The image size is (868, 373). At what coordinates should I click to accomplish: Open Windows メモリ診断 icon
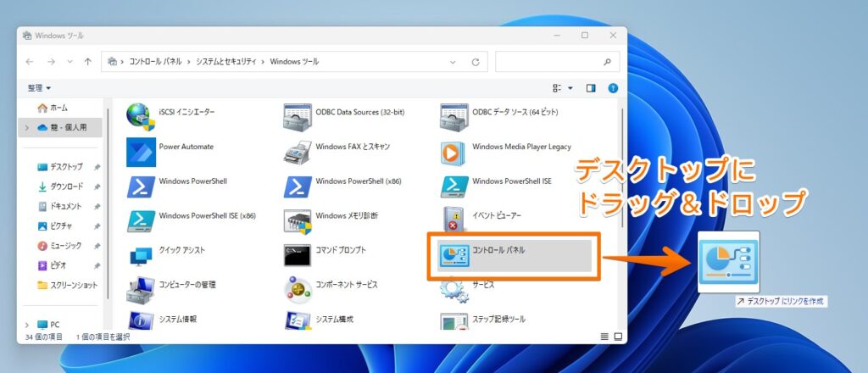(298, 220)
